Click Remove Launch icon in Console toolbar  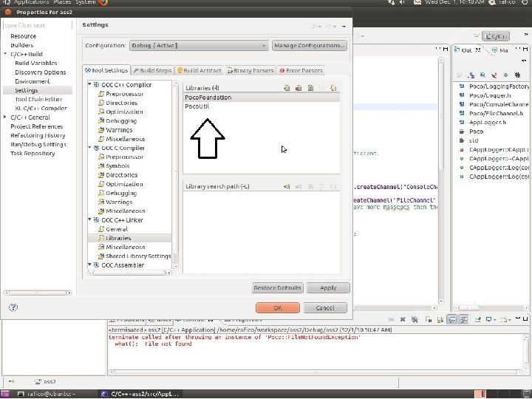point(403,319)
